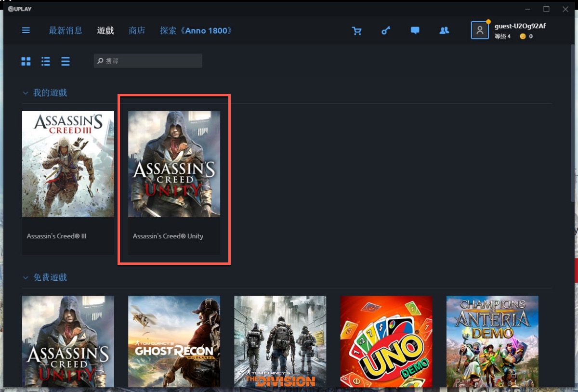The image size is (578, 392).
Task: Click the Assassin's Creed® Unity title text
Action: point(168,236)
